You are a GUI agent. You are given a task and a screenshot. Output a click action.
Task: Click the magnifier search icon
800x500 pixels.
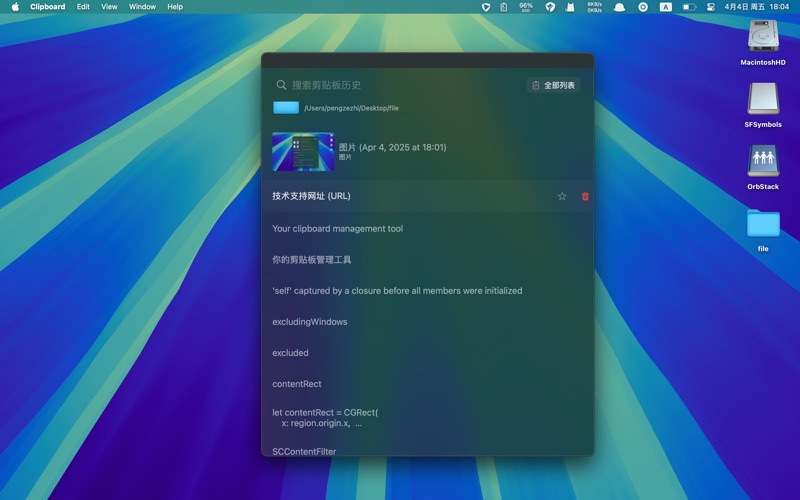(281, 85)
